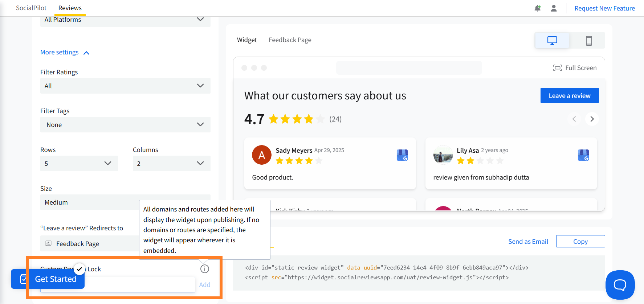Click the Get Started button
The width and height of the screenshot is (644, 304).
coord(48,279)
